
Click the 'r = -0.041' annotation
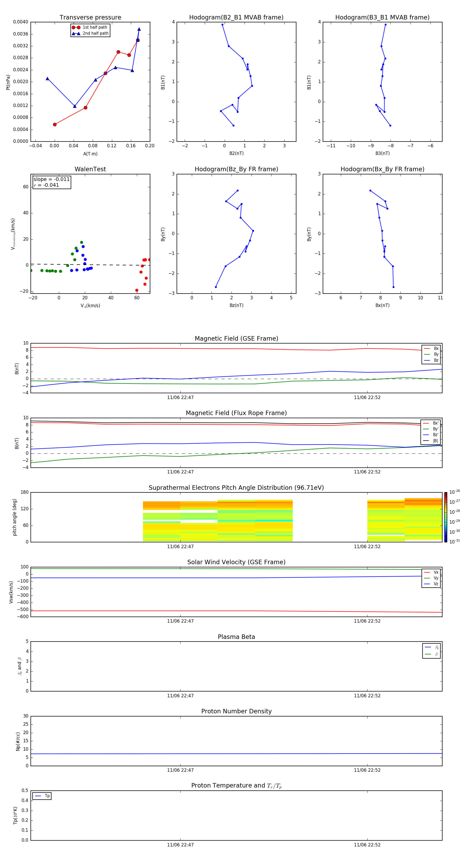pyautogui.click(x=47, y=185)
